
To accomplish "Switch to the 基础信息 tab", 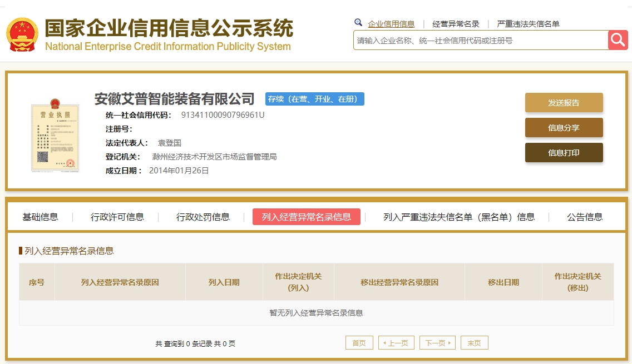I will [40, 217].
